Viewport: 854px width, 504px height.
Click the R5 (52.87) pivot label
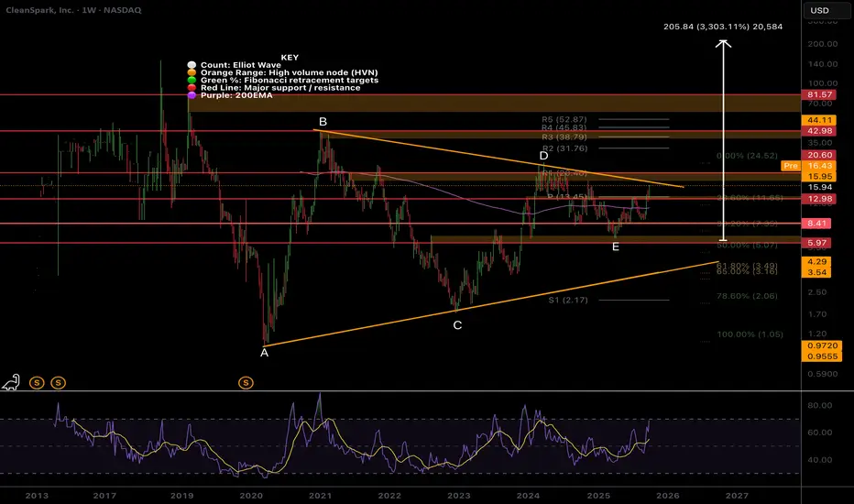[564, 119]
